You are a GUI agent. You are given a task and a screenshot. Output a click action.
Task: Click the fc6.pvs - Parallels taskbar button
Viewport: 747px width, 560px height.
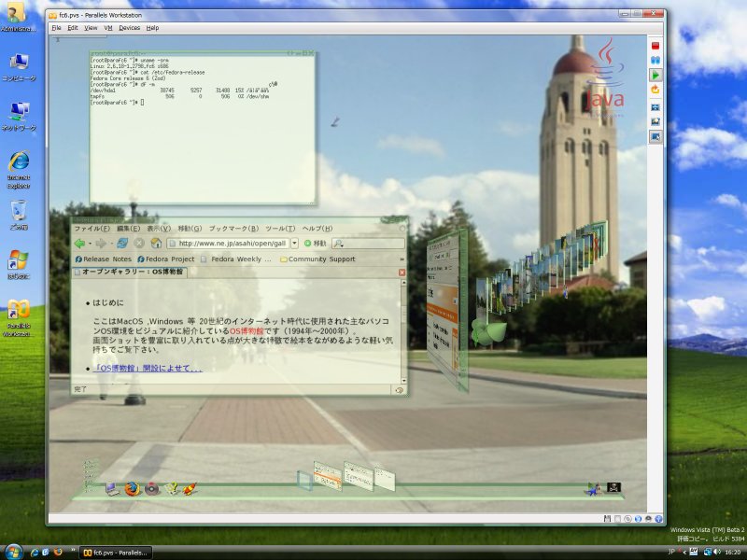pos(116,553)
